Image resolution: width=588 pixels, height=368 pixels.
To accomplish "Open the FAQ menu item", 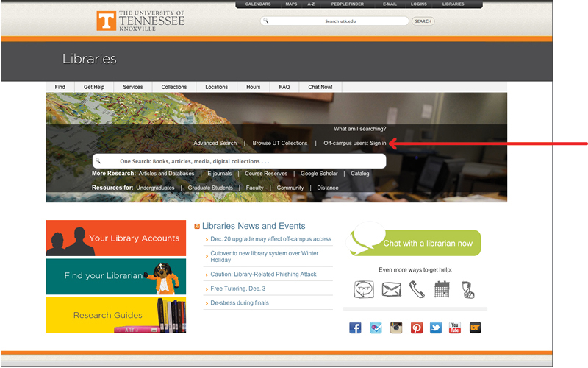I will coord(284,87).
